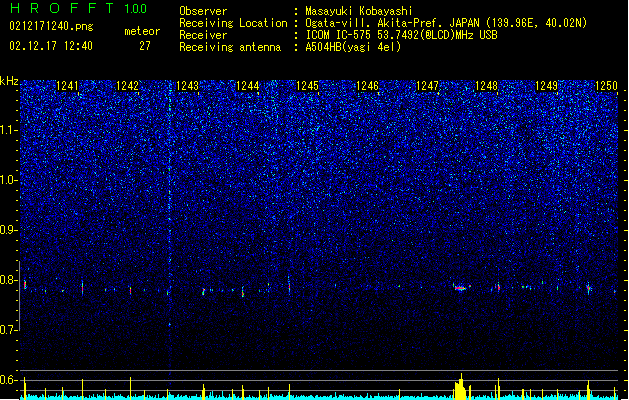Click the 'Receiving antenna' field label
The image size is (629, 400).
tap(230, 47)
